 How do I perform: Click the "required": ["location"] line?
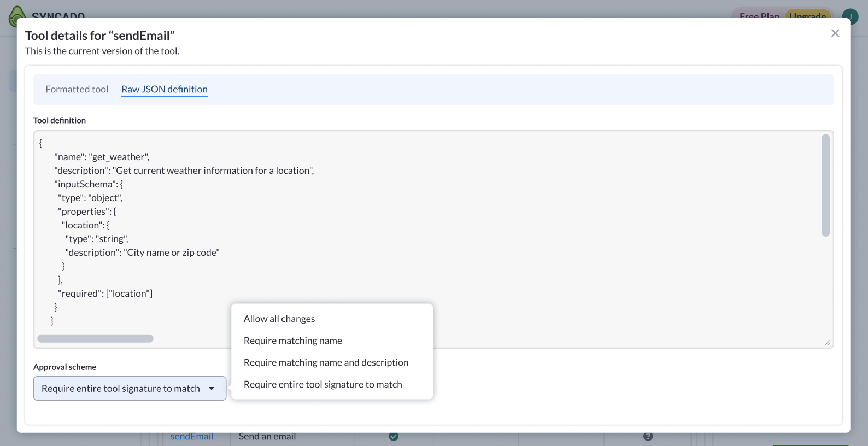point(105,294)
